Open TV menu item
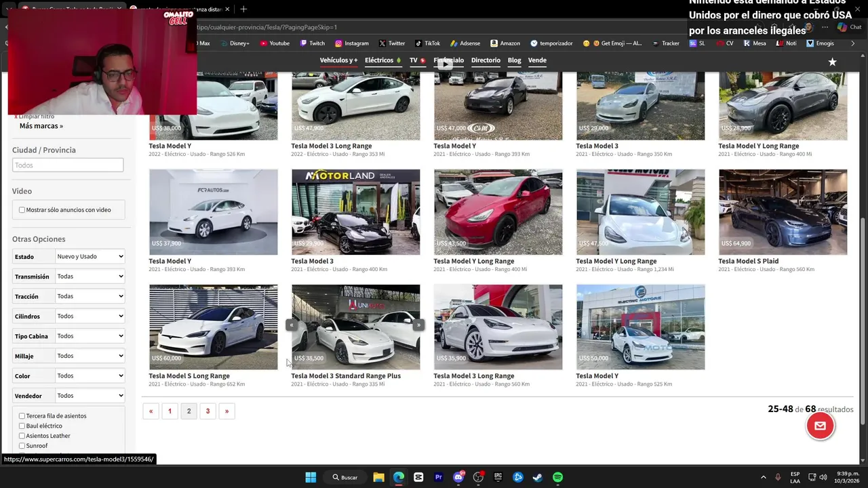The height and width of the screenshot is (488, 868). click(x=417, y=60)
